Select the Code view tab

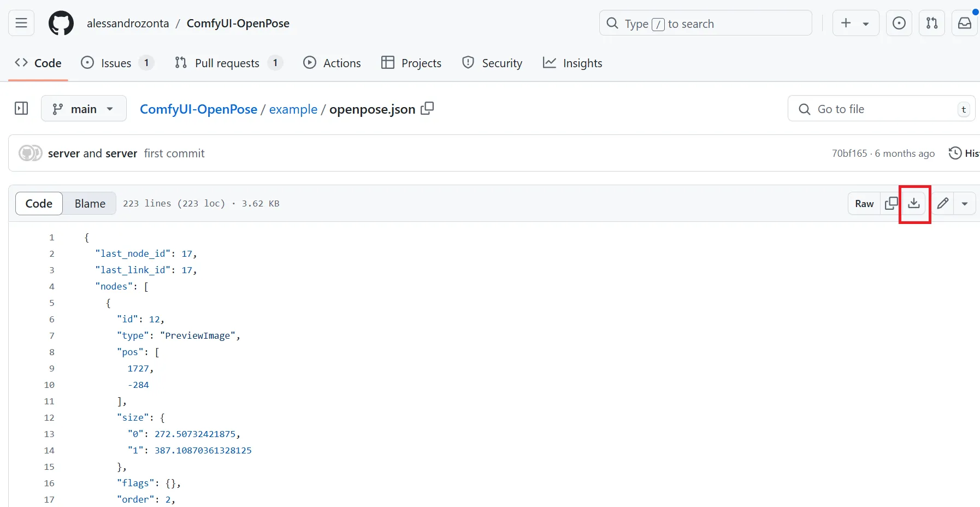[x=38, y=203]
